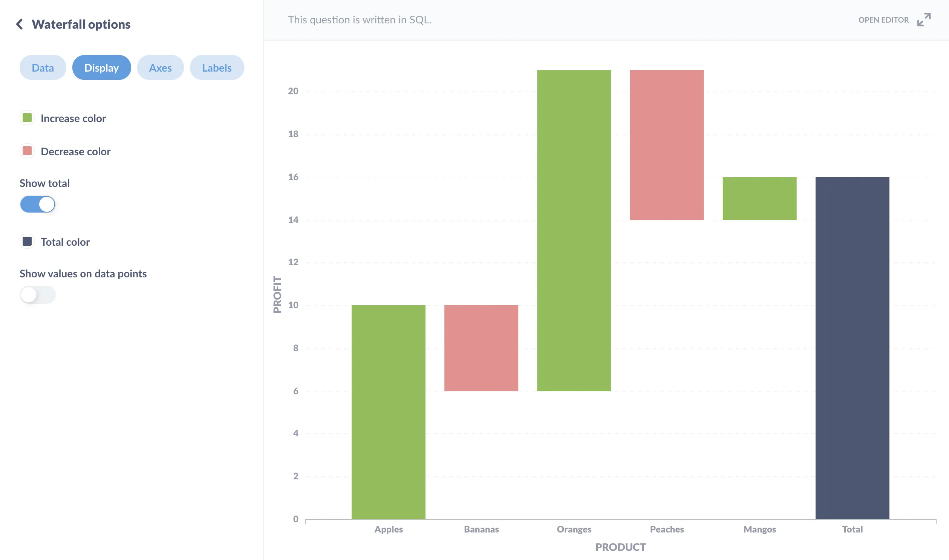
Task: Open the Total color picker
Action: pyautogui.click(x=27, y=241)
